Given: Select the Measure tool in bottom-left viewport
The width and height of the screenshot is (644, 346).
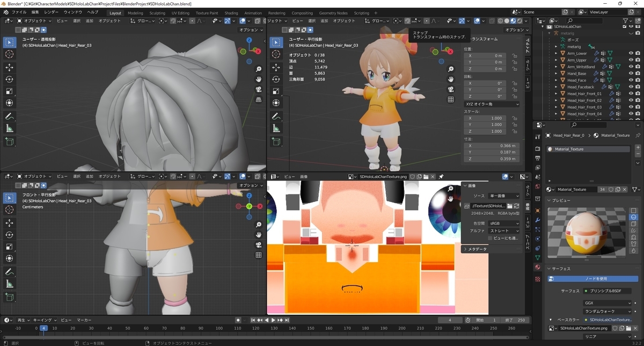Looking at the screenshot, I should click(10, 284).
